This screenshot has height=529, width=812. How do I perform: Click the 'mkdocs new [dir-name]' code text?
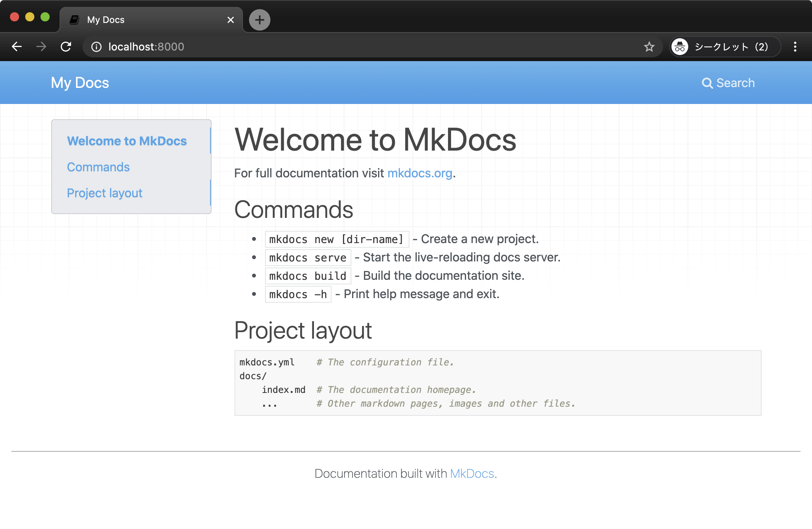[336, 239]
